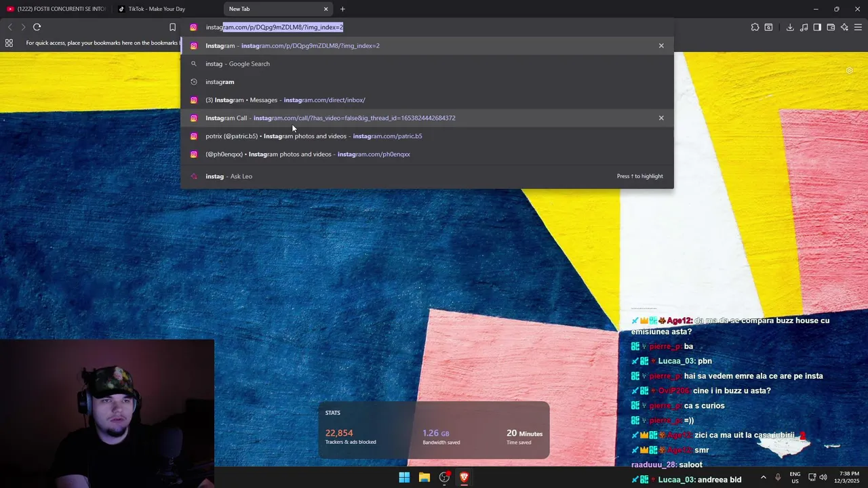Open Leo AI sparkle icon
868x488 pixels.
(x=844, y=27)
